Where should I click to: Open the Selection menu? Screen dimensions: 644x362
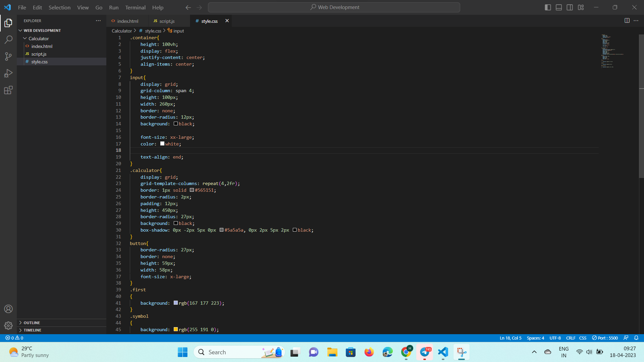point(59,7)
